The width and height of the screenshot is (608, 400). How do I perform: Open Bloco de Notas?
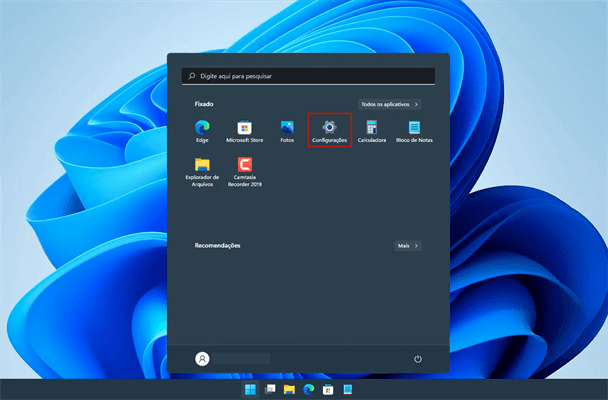click(414, 128)
